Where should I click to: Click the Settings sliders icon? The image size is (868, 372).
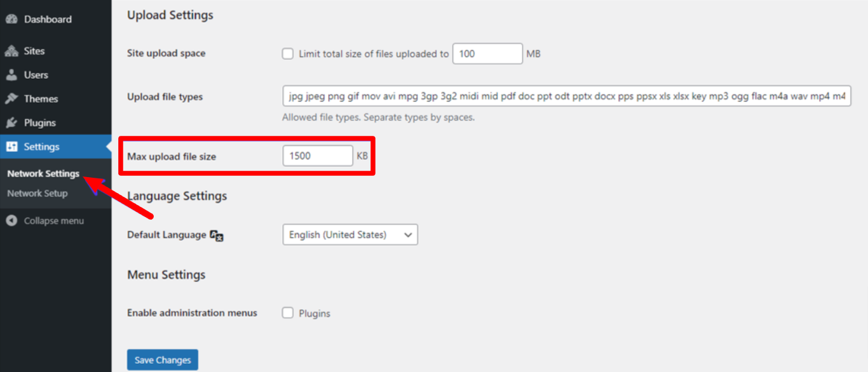coord(11,147)
